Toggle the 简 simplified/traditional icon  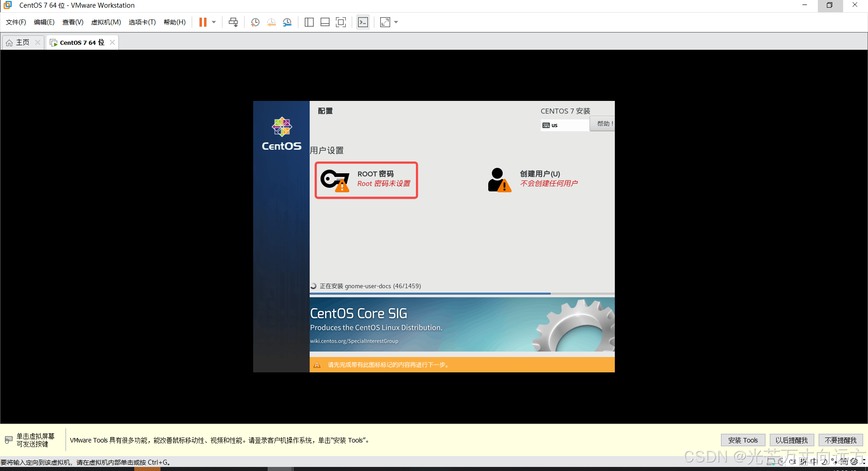pos(844,461)
